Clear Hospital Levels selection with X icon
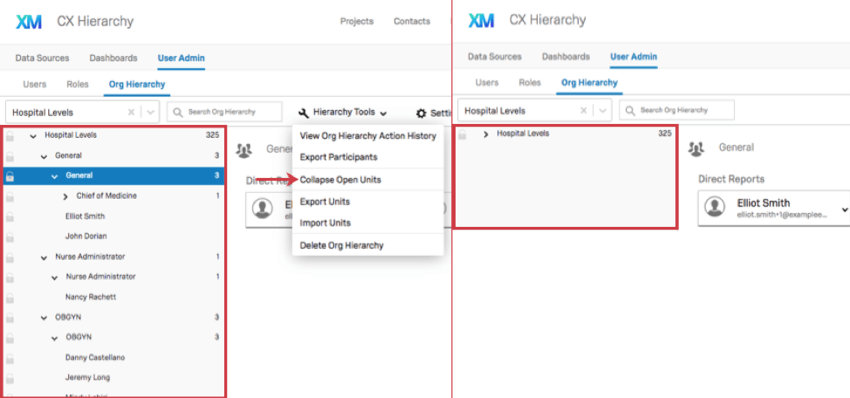 coord(131,112)
